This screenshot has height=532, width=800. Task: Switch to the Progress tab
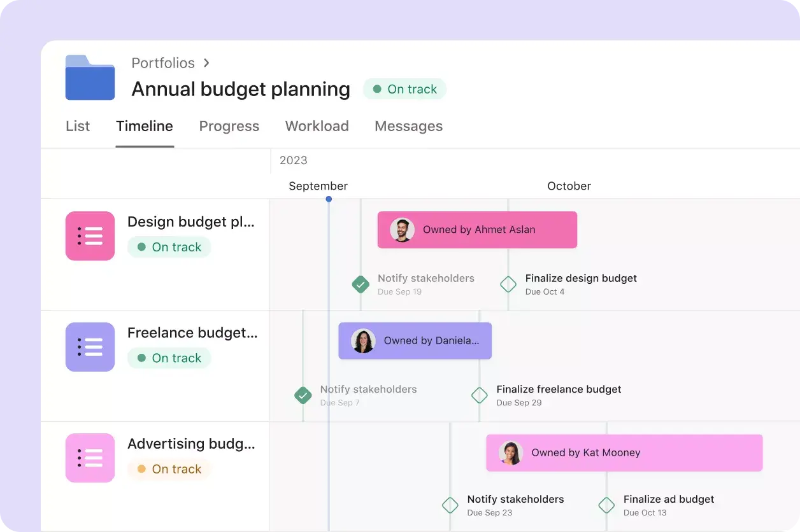click(x=229, y=126)
